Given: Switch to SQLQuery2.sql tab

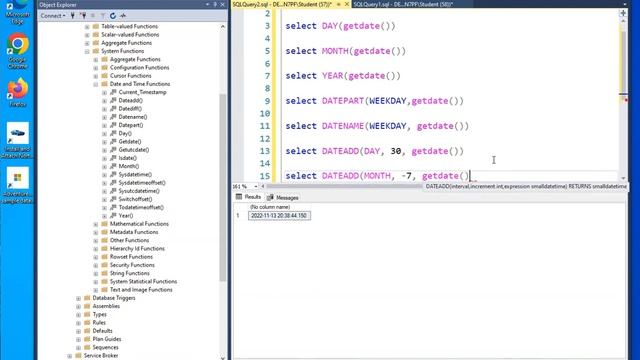Looking at the screenshot, I should 282,4.
